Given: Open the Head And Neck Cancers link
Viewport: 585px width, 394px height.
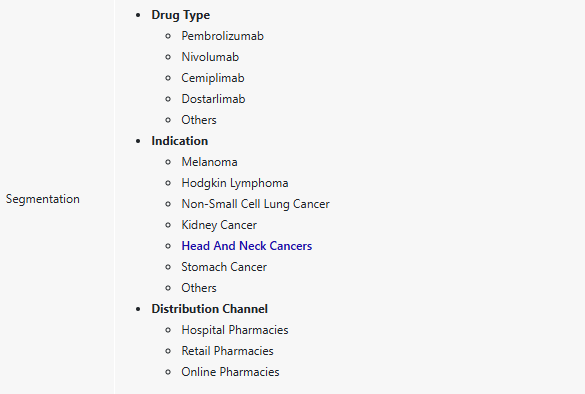Looking at the screenshot, I should click(247, 246).
